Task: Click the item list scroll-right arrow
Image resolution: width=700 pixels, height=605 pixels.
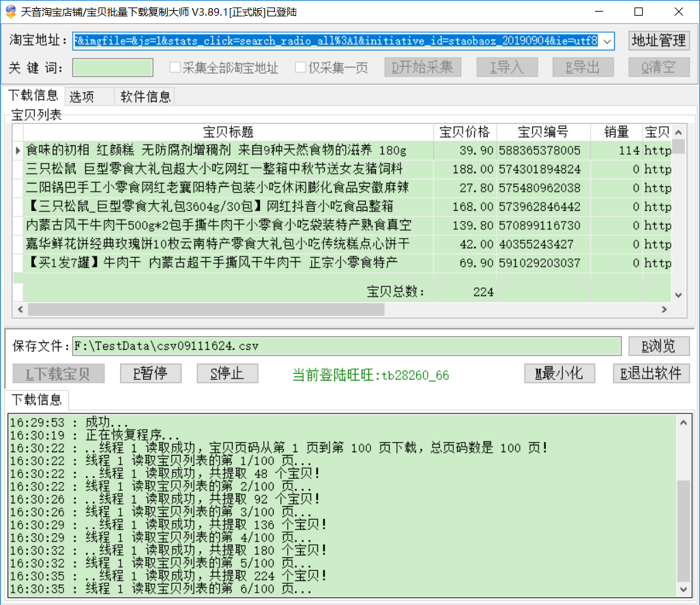Action: [x=664, y=310]
